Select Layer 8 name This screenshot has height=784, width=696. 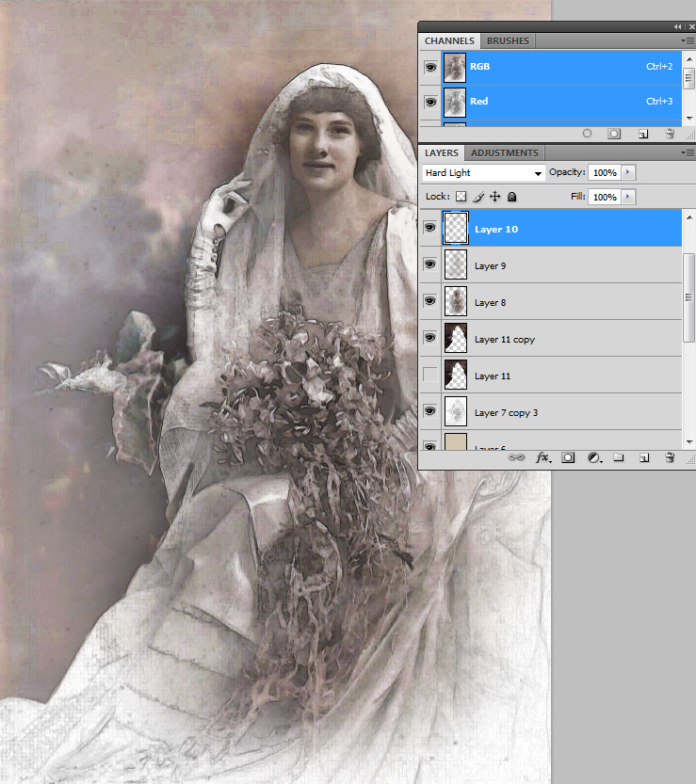pos(490,302)
